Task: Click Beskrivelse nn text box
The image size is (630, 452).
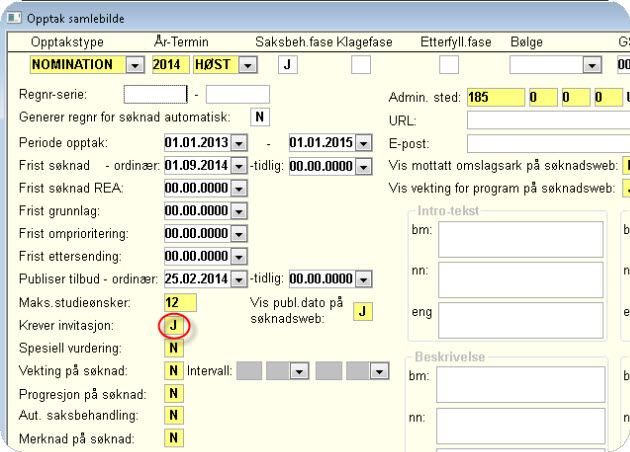Action: (x=521, y=426)
